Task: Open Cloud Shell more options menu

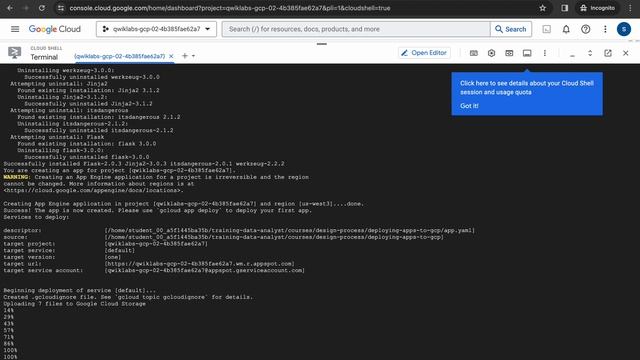Action: tap(544, 53)
